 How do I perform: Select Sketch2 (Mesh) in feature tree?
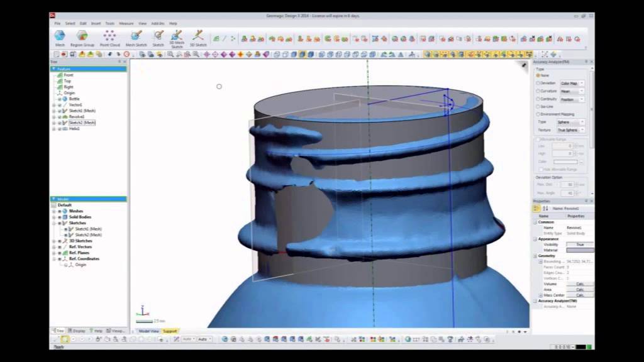(81, 123)
